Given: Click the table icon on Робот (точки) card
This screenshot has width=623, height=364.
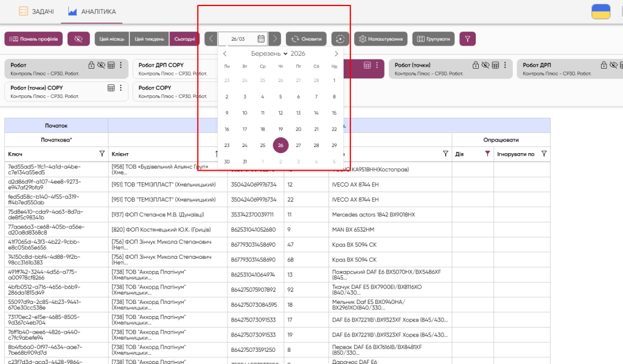Looking at the screenshot, I should [495, 65].
